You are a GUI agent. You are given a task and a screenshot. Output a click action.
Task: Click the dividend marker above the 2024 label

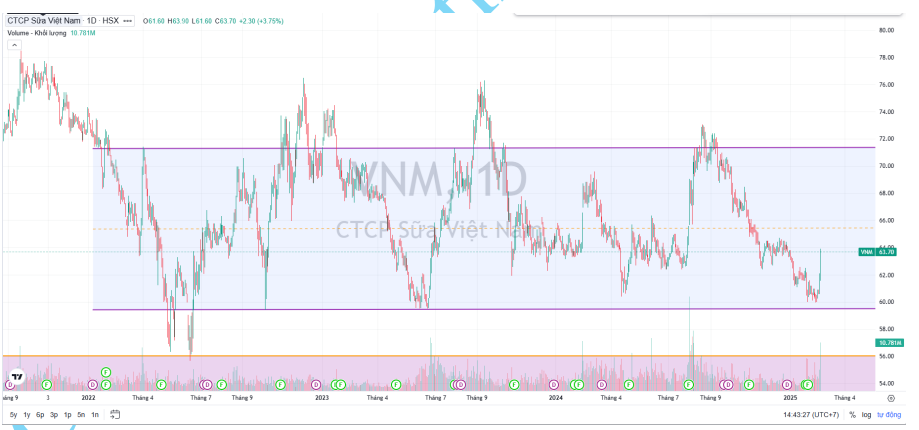click(x=553, y=384)
